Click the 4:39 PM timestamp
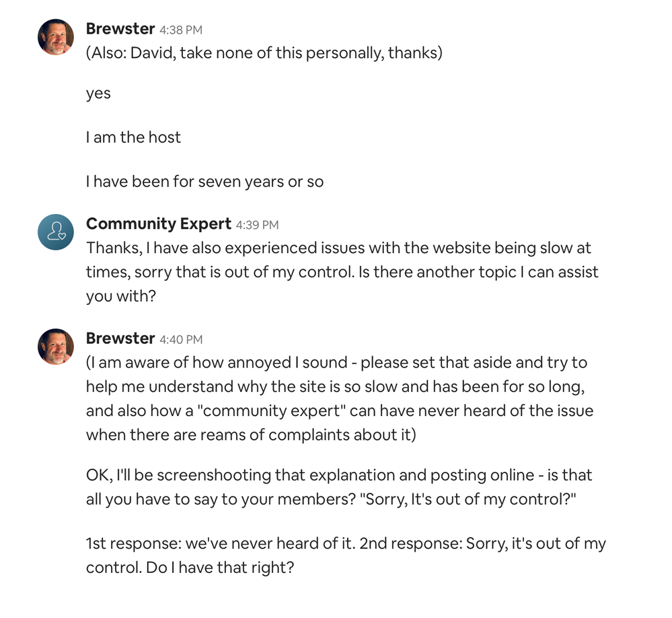Image resolution: width=672 pixels, height=618 pixels. coord(257,225)
